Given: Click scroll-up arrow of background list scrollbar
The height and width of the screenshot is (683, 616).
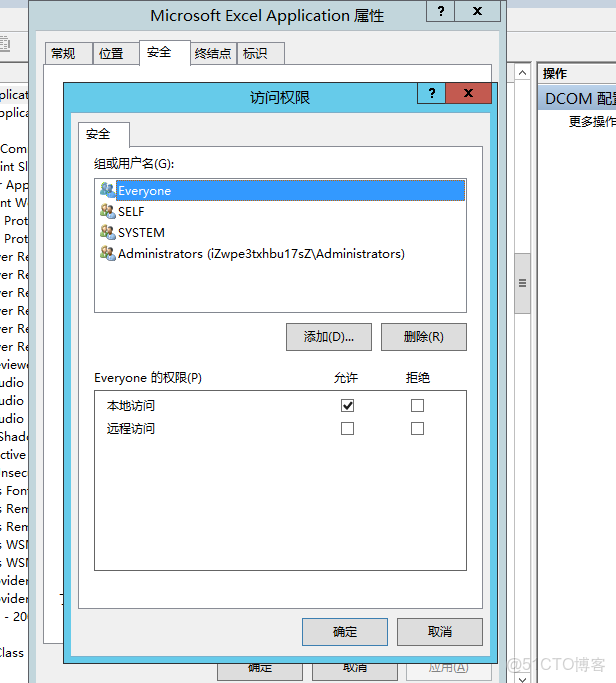Looking at the screenshot, I should pyautogui.click(x=522, y=73).
